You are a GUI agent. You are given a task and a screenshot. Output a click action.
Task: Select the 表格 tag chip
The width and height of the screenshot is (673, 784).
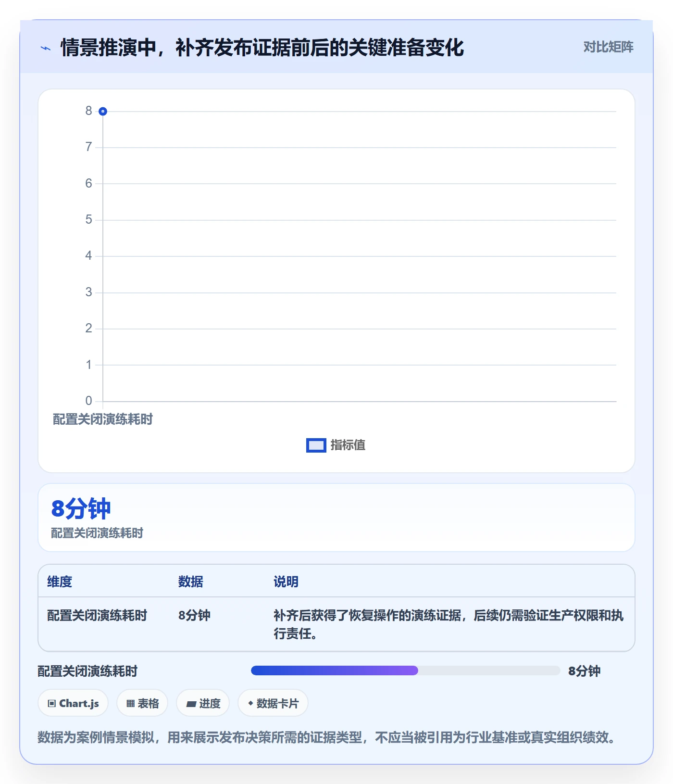click(142, 703)
